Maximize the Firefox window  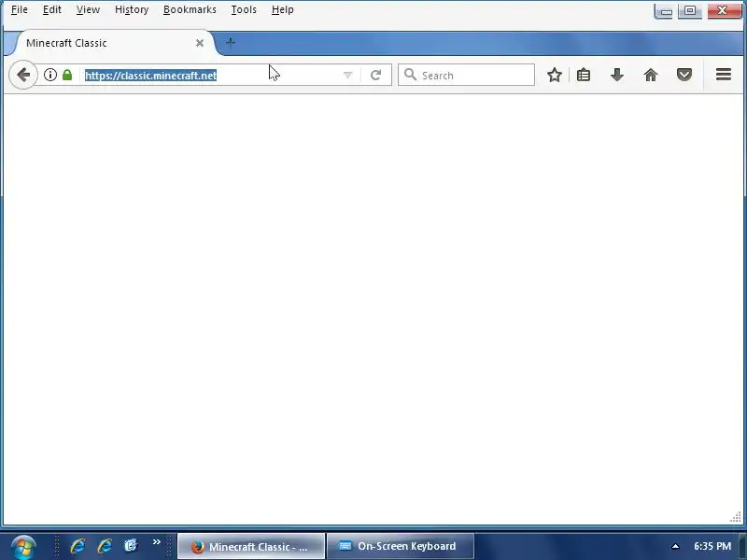tap(690, 10)
